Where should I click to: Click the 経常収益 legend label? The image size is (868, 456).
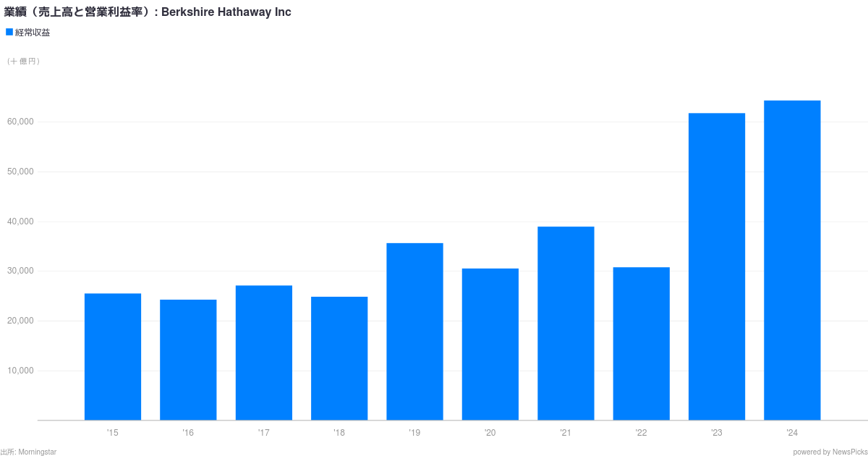(33, 33)
